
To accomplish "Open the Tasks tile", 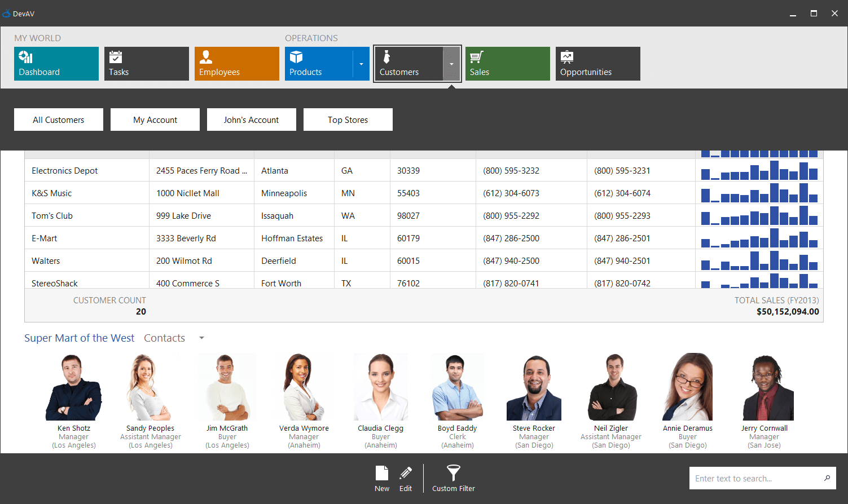I will click(147, 64).
